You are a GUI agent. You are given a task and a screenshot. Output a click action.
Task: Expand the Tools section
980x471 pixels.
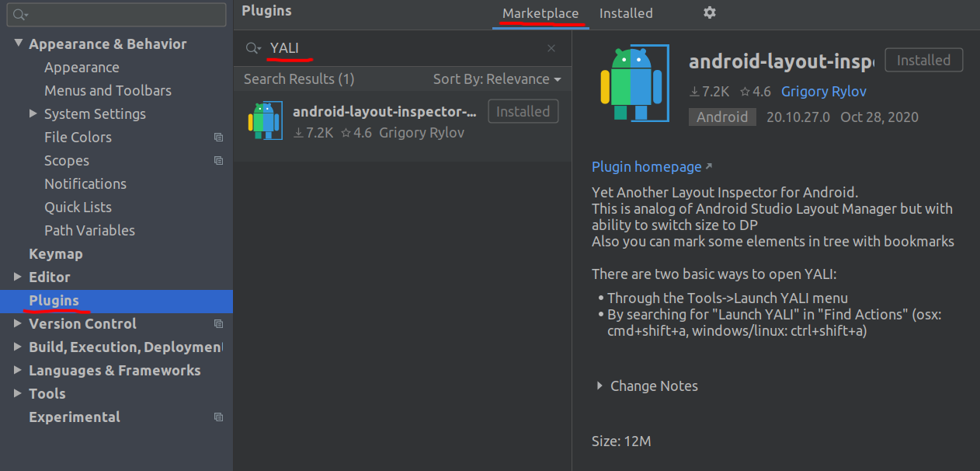click(x=18, y=393)
